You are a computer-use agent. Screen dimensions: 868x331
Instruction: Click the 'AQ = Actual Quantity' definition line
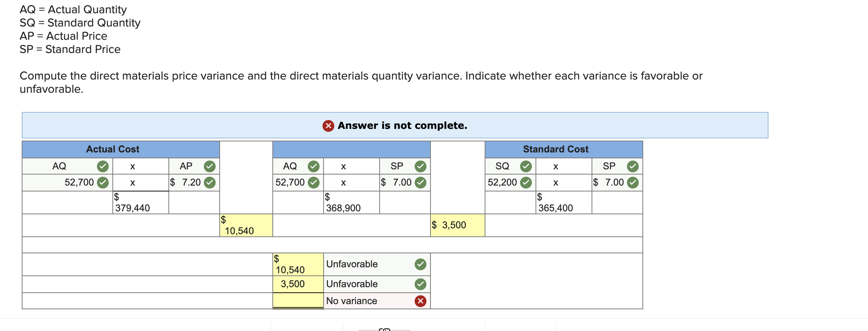coord(73,10)
